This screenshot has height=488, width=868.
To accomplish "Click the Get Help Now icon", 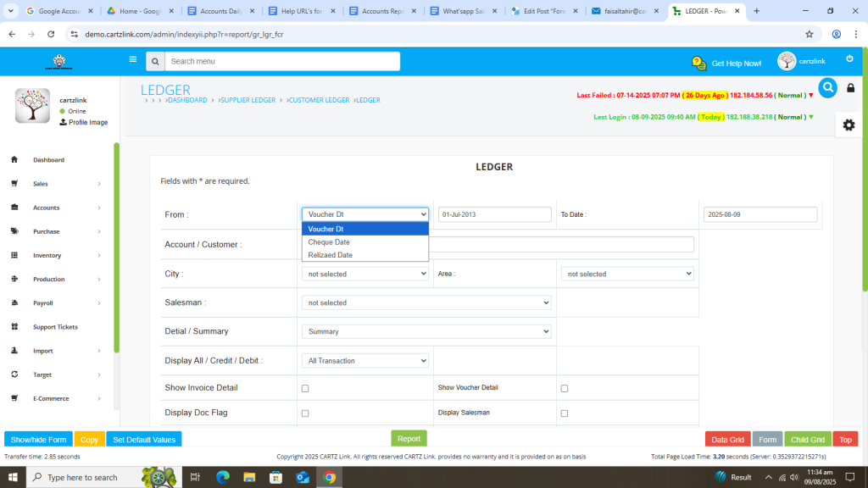I will (x=699, y=64).
